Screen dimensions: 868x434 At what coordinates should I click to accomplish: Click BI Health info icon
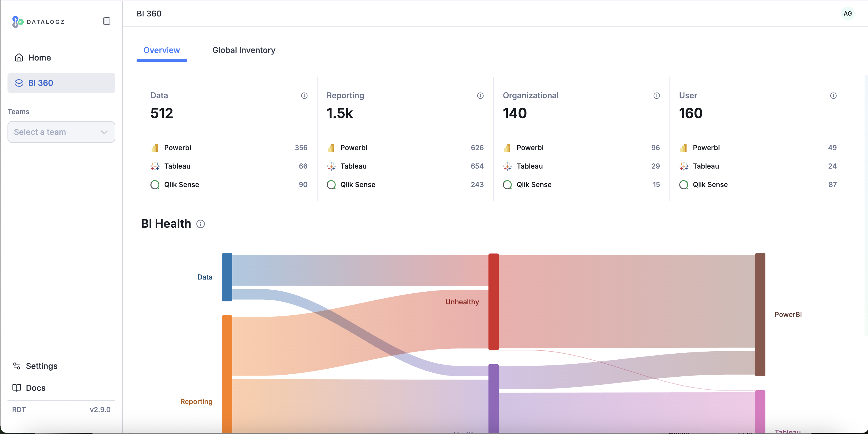[x=201, y=224]
